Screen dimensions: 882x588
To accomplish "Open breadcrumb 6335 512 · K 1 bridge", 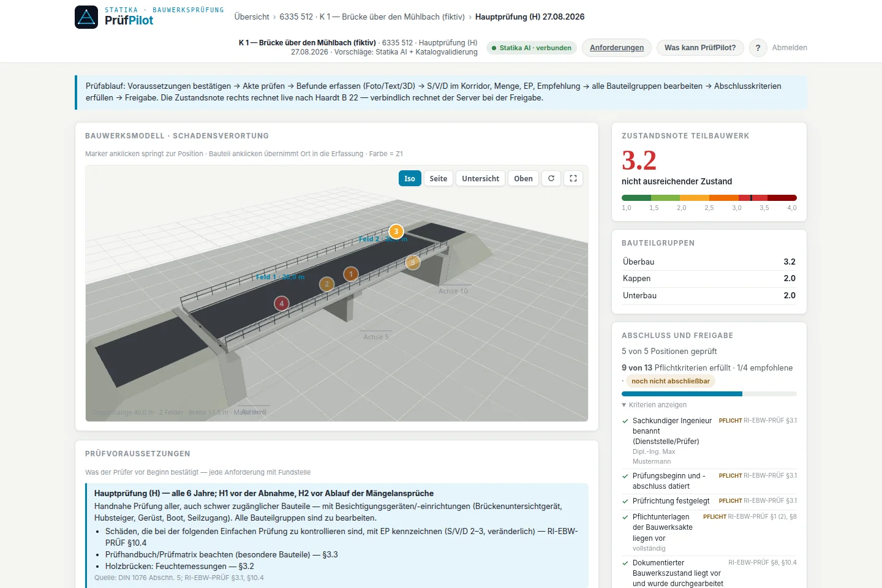I will (x=372, y=17).
